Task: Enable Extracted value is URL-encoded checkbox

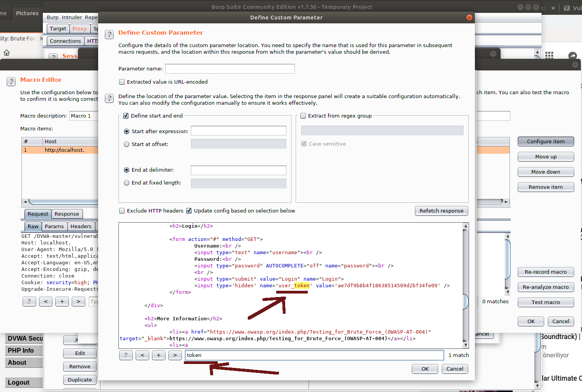Action: coord(122,82)
